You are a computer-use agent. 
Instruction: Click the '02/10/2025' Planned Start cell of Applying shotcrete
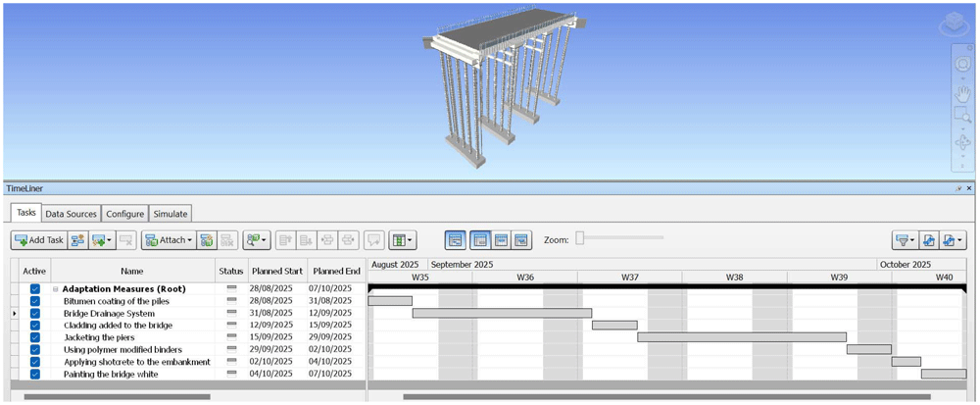[x=277, y=362]
